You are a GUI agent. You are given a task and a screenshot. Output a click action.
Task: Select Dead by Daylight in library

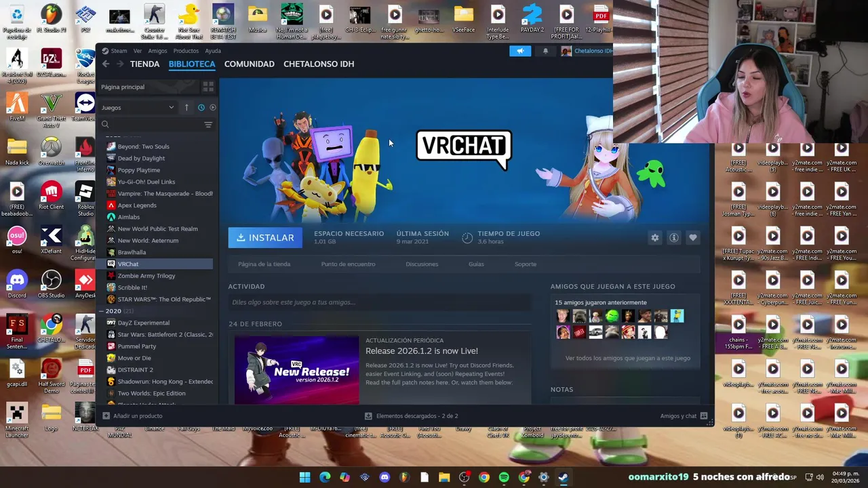(141, 158)
